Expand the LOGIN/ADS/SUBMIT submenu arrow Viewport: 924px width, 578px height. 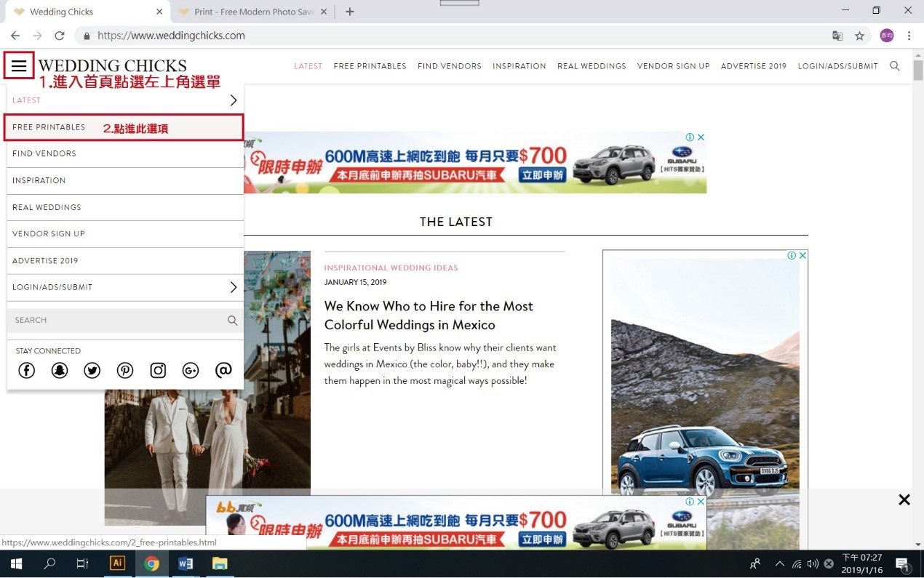click(233, 287)
